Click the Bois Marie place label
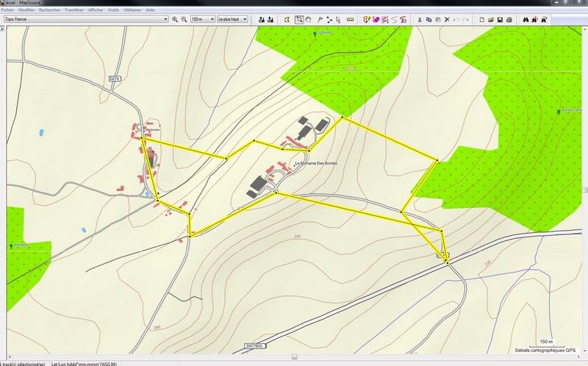This screenshot has height=366, width=588. point(21,245)
